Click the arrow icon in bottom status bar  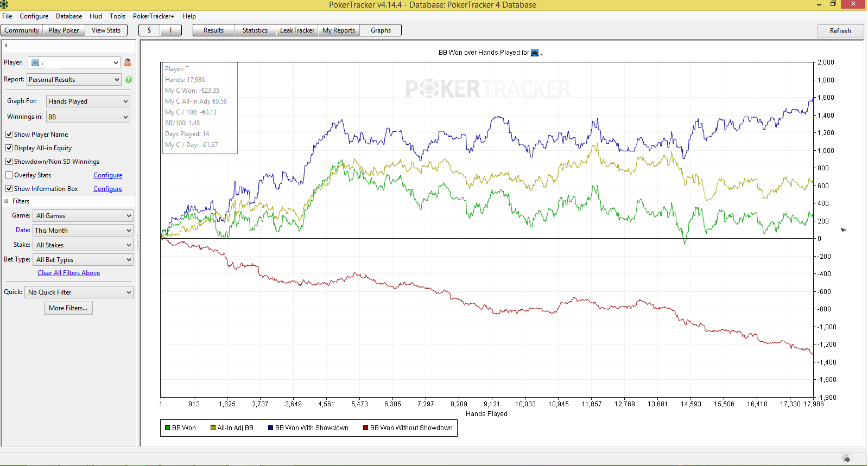point(846,458)
